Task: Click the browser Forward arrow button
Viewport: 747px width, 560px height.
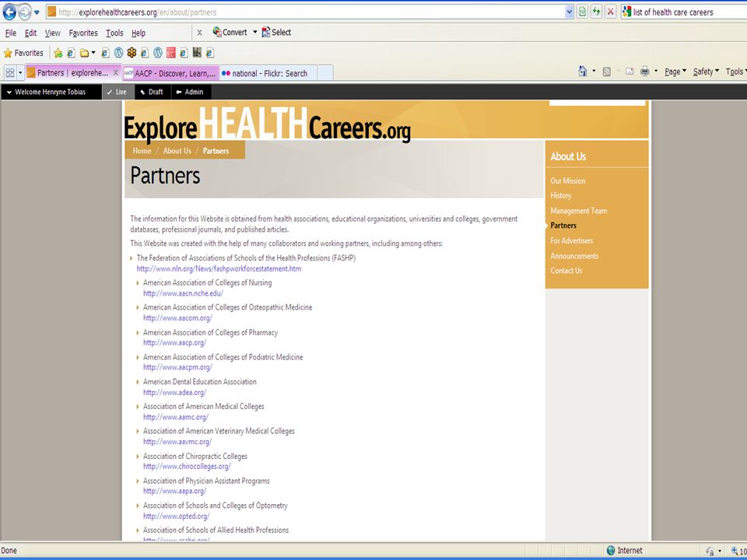Action: pyautogui.click(x=25, y=12)
